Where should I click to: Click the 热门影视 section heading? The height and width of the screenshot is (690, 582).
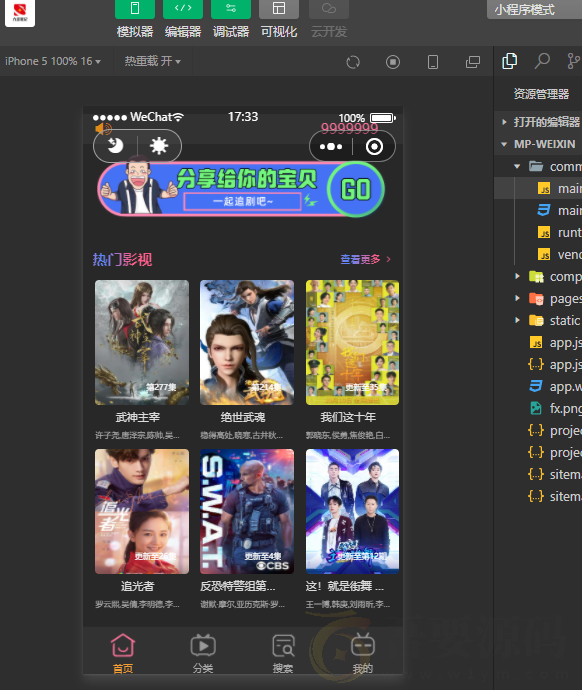coord(122,260)
